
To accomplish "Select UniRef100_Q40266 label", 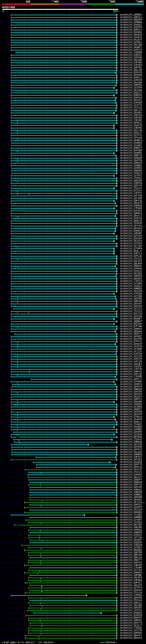I will (x=131, y=82).
